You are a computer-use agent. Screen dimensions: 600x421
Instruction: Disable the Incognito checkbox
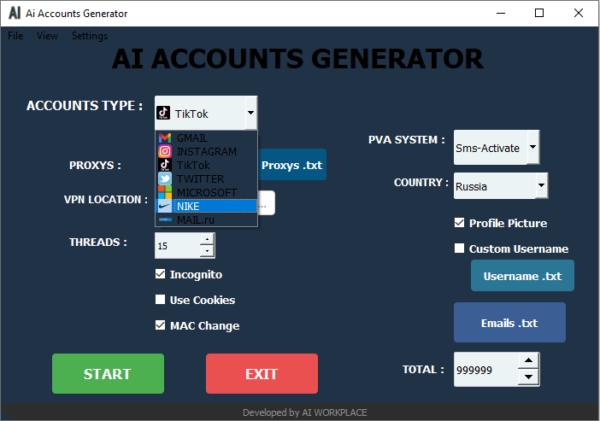pyautogui.click(x=160, y=274)
